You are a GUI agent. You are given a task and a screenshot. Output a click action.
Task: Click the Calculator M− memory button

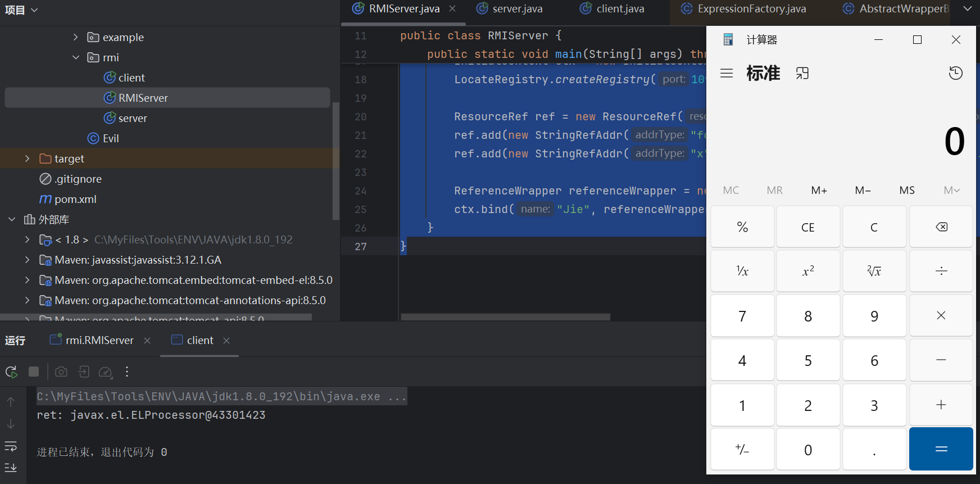(863, 191)
